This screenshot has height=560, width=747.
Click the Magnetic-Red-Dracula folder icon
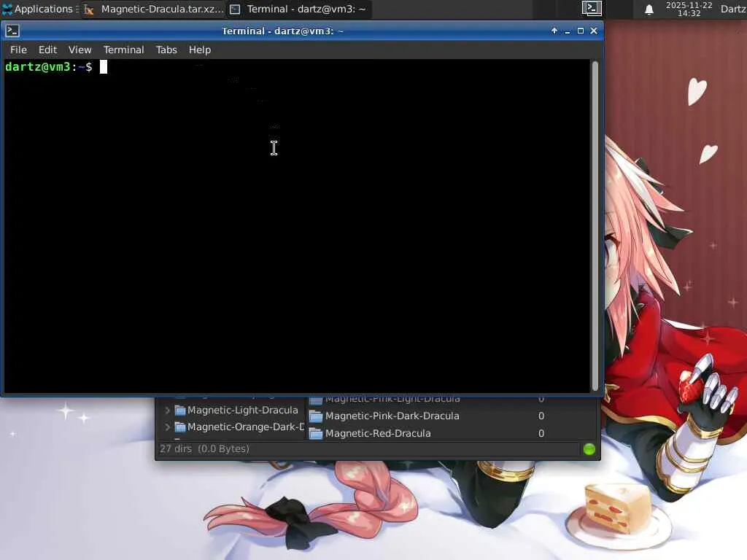pos(316,433)
